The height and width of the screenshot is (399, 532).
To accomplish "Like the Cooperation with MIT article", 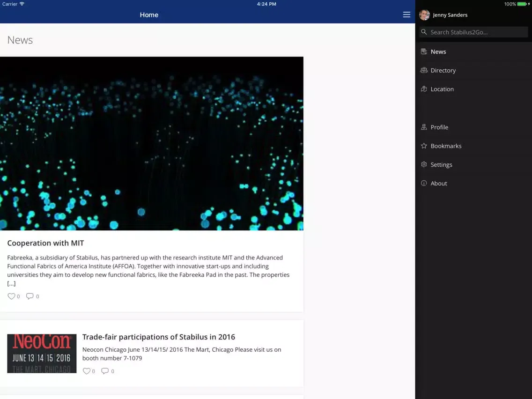I will click(x=11, y=296).
